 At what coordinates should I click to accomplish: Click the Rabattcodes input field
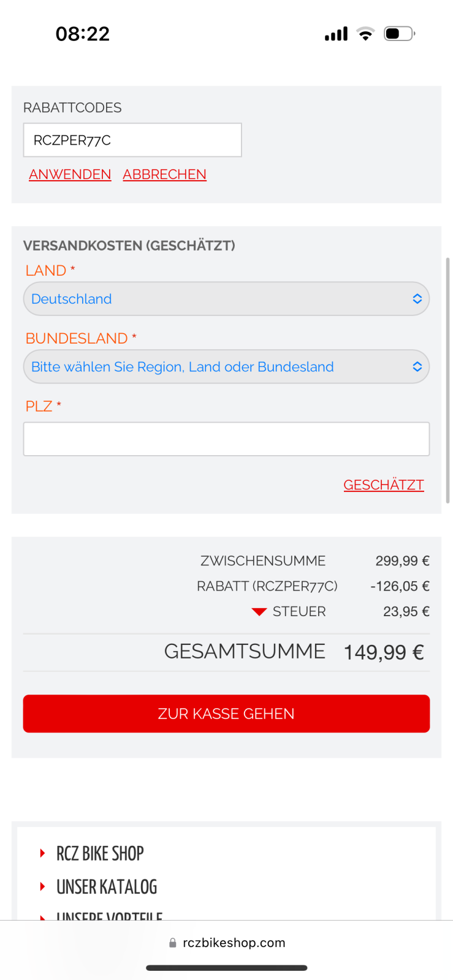(132, 140)
